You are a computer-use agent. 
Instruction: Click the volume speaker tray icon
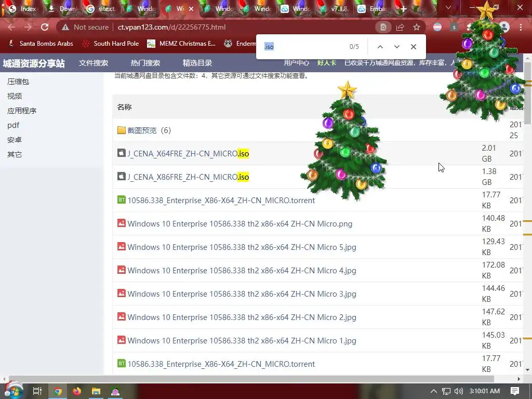coord(458,391)
